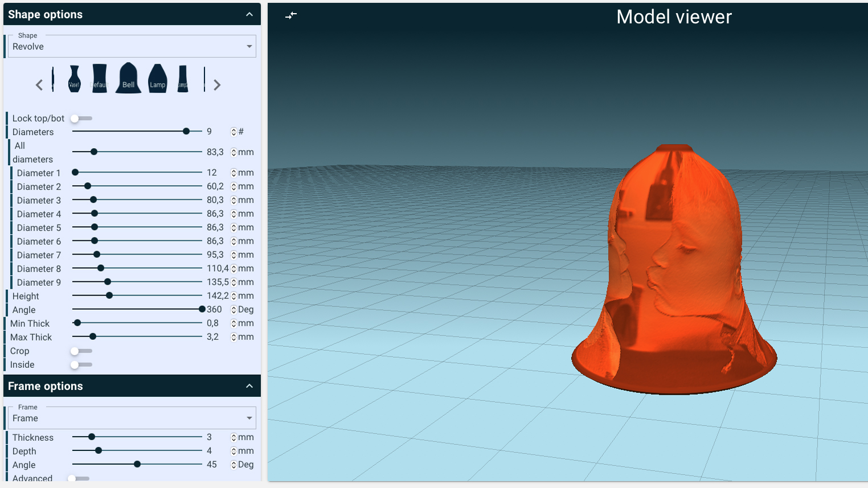Collapse the Shape options panel

(x=249, y=14)
